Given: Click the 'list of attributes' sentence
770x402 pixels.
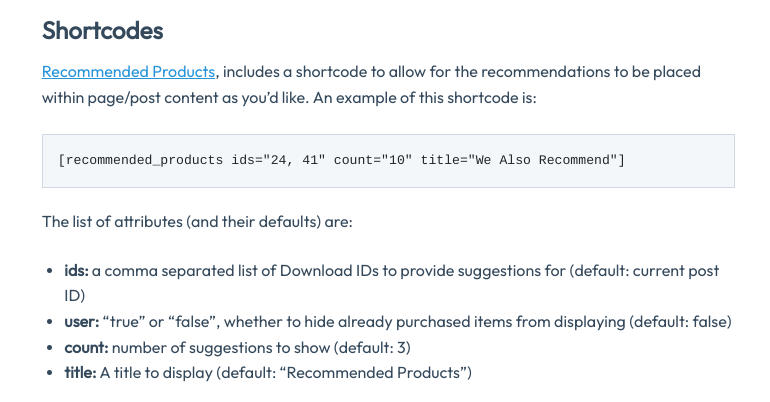Looking at the screenshot, I should point(197,222).
